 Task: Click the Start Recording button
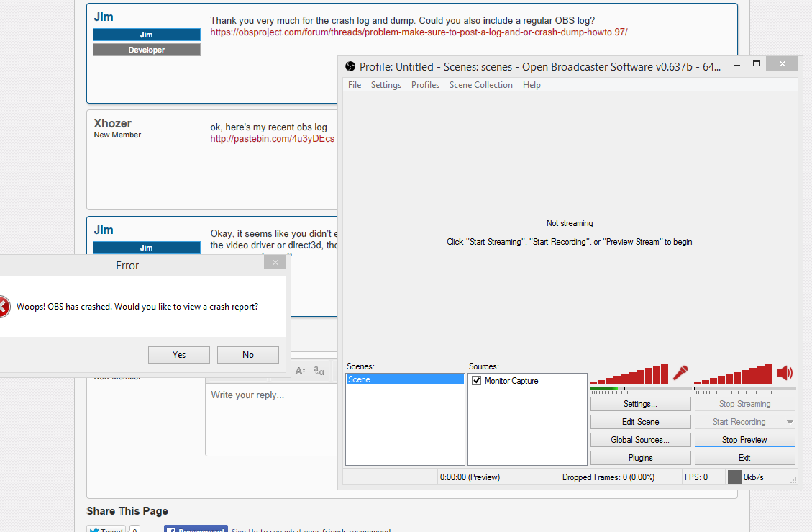[x=739, y=422]
